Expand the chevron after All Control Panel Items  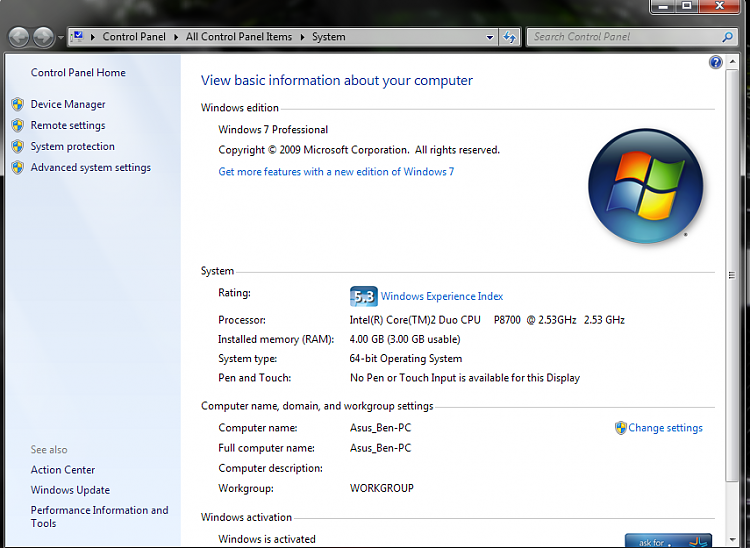pyautogui.click(x=302, y=37)
